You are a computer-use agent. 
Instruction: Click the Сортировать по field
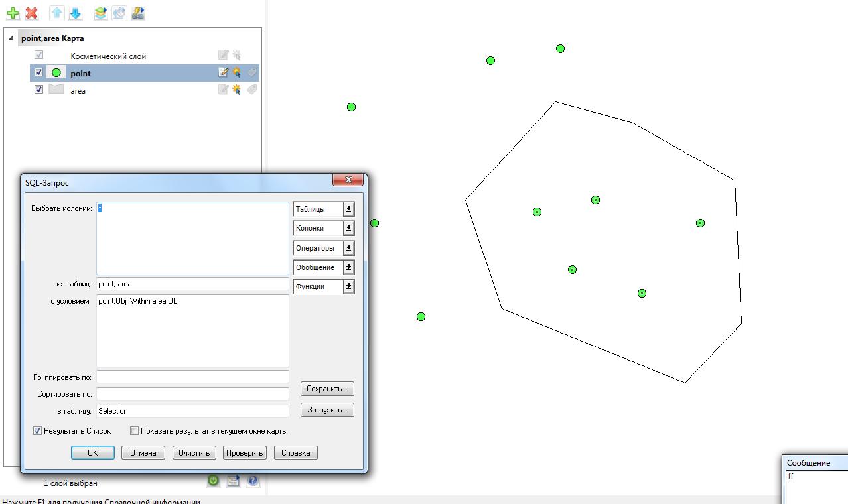pyautogui.click(x=192, y=393)
